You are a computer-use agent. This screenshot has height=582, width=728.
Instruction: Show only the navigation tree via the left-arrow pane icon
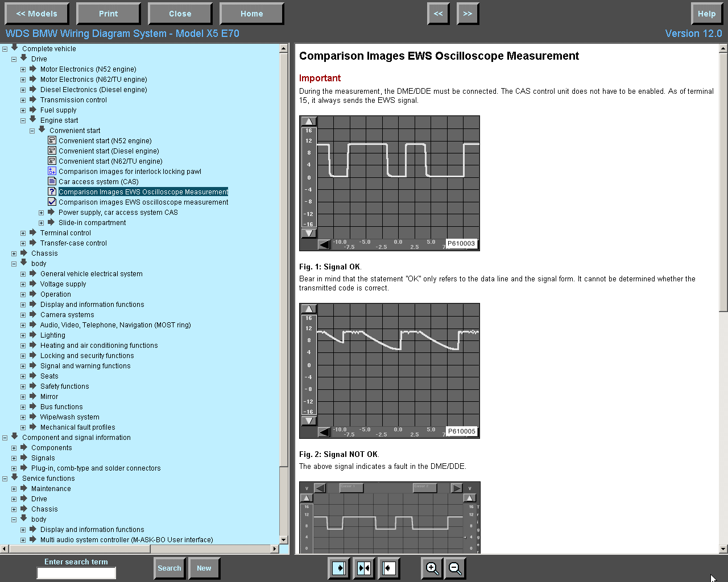389,568
